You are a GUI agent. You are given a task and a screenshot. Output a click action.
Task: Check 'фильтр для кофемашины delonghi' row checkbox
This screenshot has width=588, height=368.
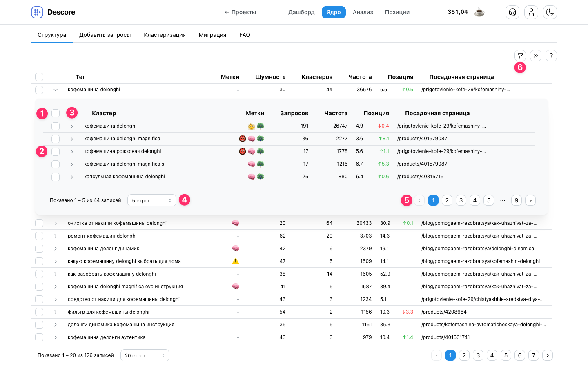[39, 312]
